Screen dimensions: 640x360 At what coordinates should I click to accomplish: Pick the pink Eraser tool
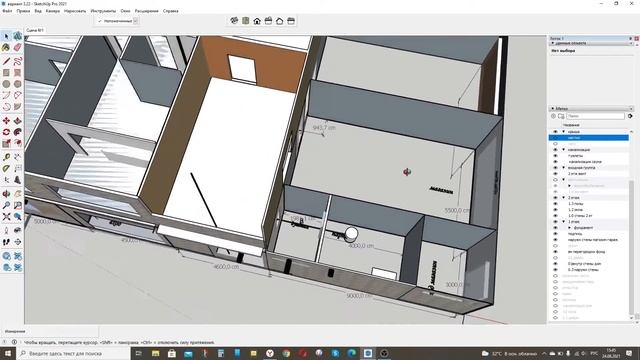(x=18, y=47)
